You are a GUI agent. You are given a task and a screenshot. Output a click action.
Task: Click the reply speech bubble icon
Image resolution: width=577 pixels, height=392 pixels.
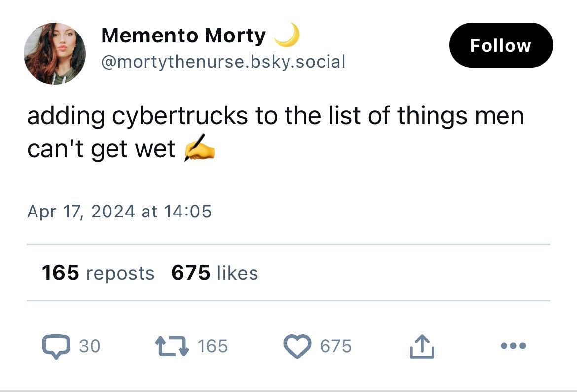tap(57, 346)
